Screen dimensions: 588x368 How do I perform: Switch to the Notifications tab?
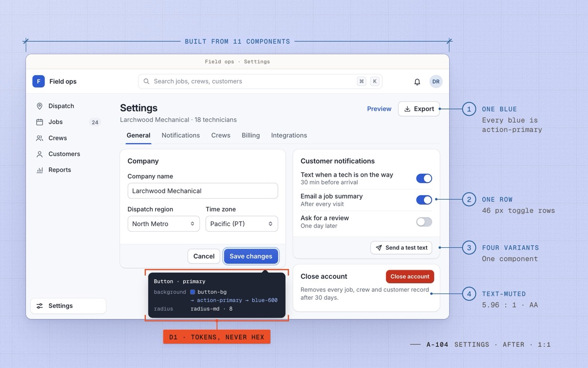point(181,135)
